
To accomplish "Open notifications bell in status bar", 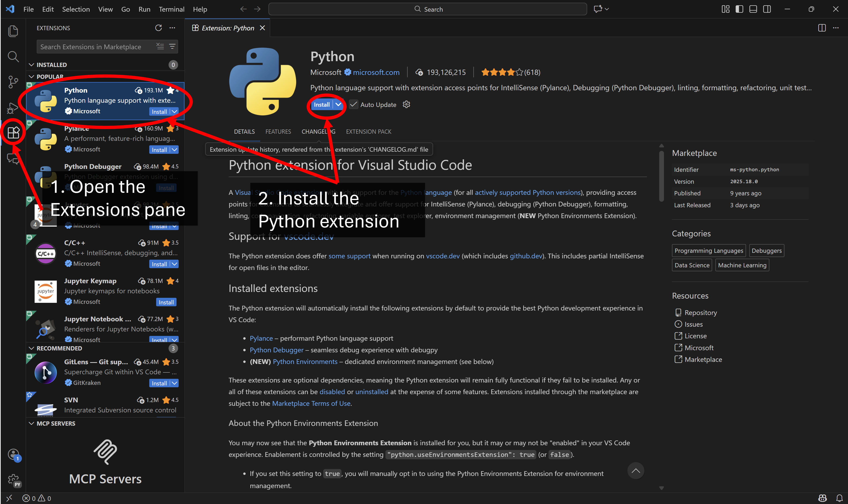I will 840,498.
